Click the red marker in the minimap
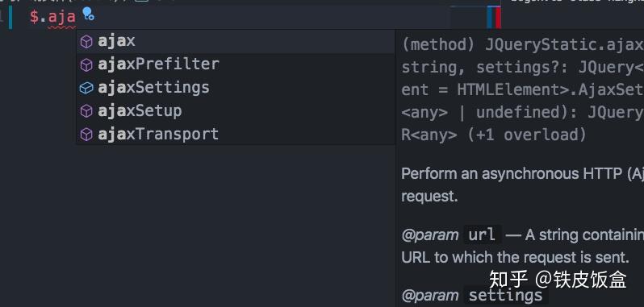 click(x=498, y=18)
